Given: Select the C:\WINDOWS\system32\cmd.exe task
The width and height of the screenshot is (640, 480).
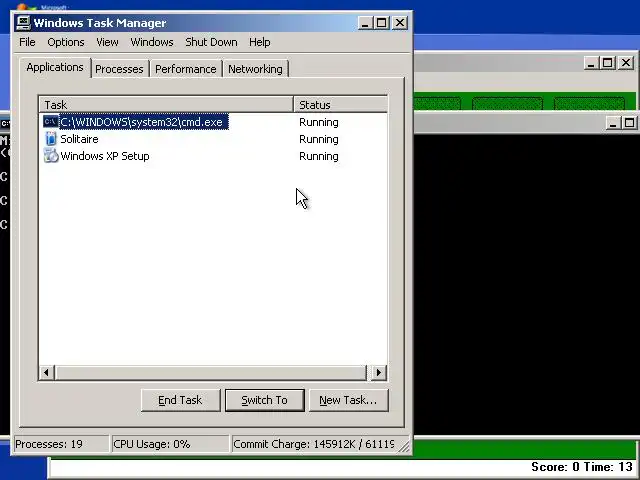Looking at the screenshot, I should point(144,122).
